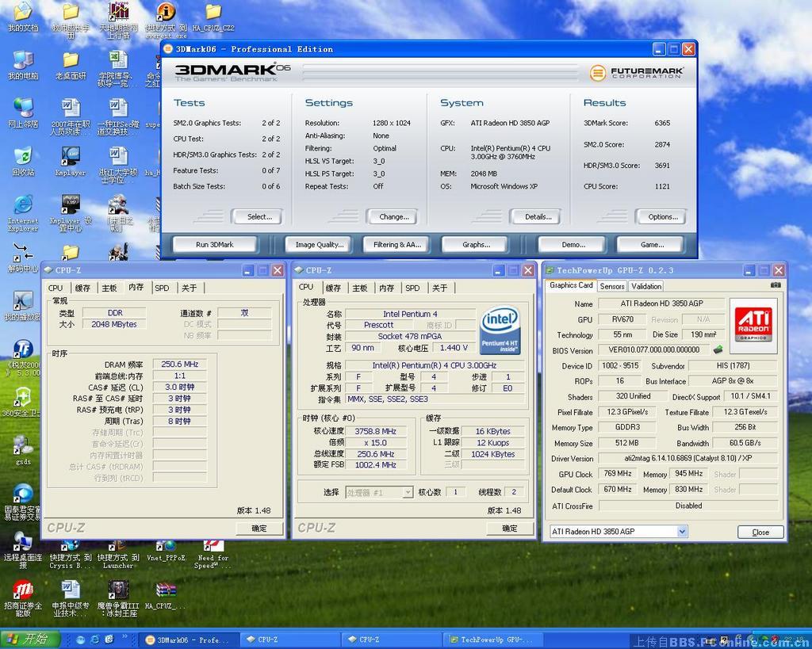Open the 360 security guard desktop icon
812x649 pixels.
23,398
